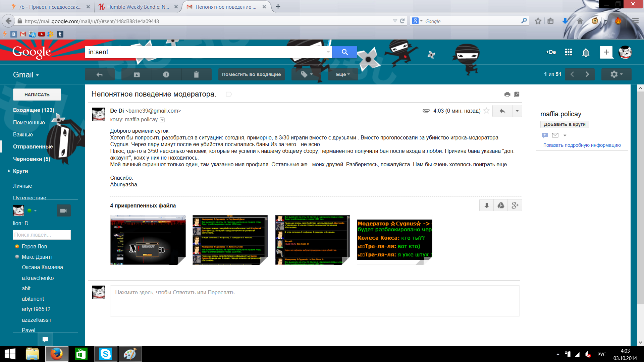Report this message as spam
The width and height of the screenshot is (644, 362).
coord(166,74)
